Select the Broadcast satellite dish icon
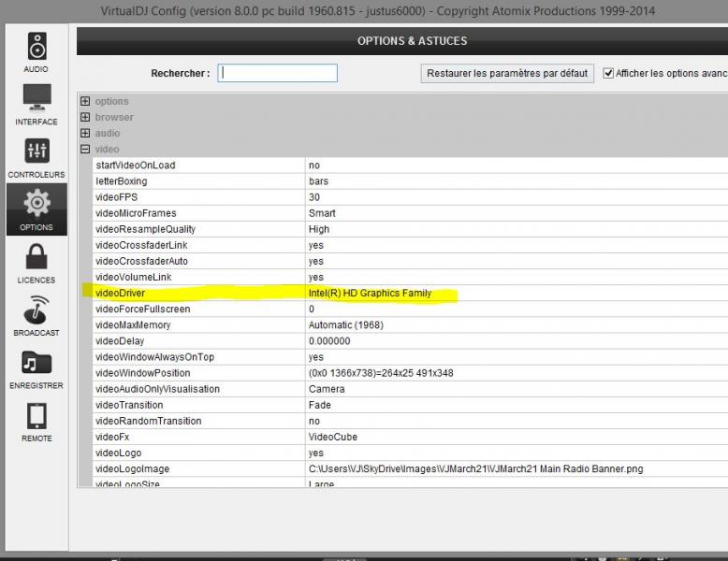Screen dimensions: 728x561 pos(36,309)
